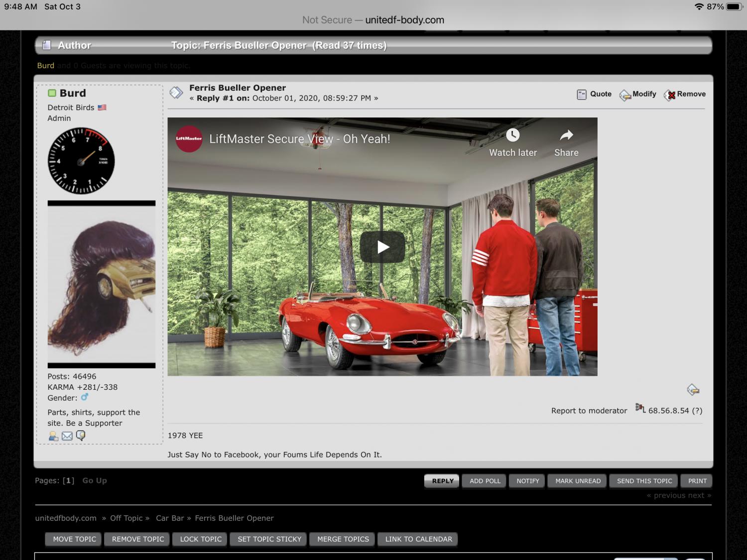The width and height of the screenshot is (747, 560).
Task: Click the USA flag icon
Action: [102, 108]
